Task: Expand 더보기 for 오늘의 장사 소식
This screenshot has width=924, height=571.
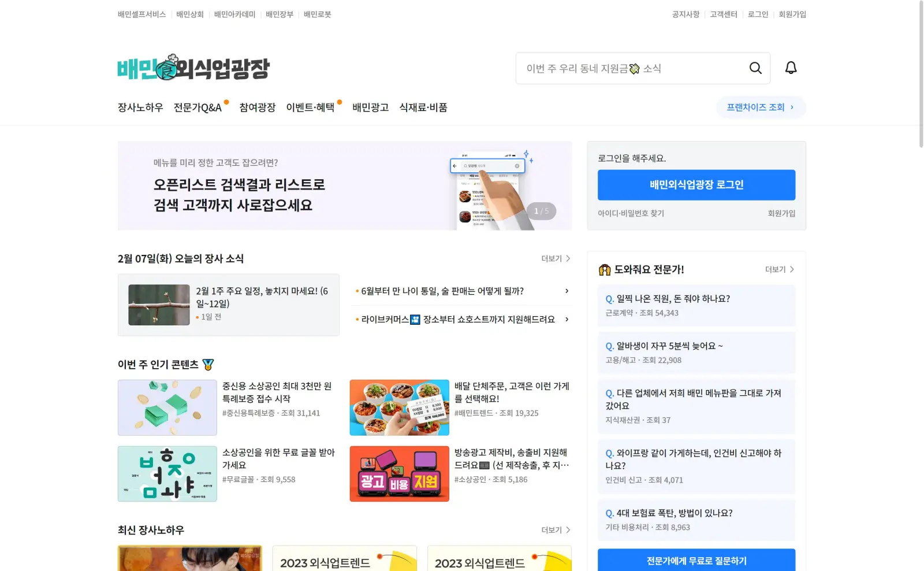Action: [x=556, y=258]
